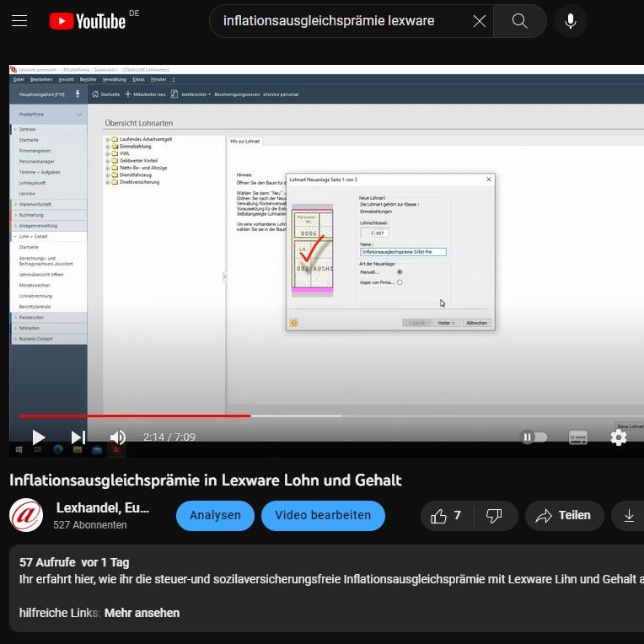The height and width of the screenshot is (644, 644).
Task: Click the Startseite house toolbar icon
Action: [x=95, y=94]
